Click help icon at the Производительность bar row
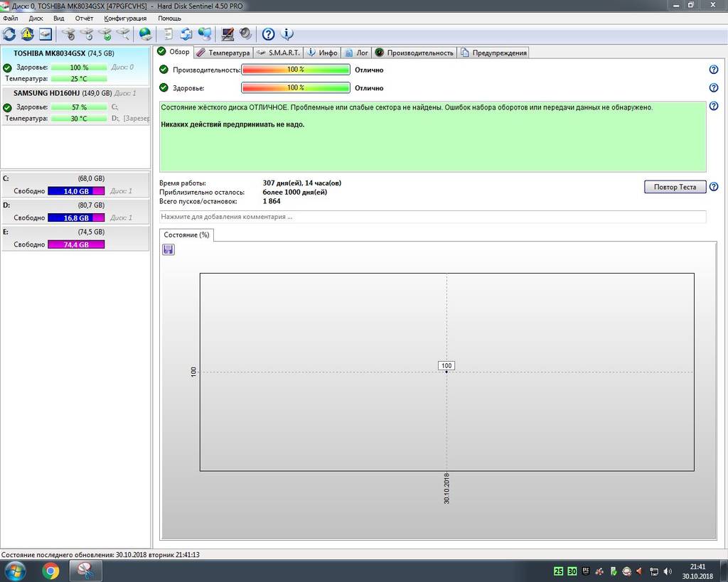The height and width of the screenshot is (582, 728). point(713,70)
